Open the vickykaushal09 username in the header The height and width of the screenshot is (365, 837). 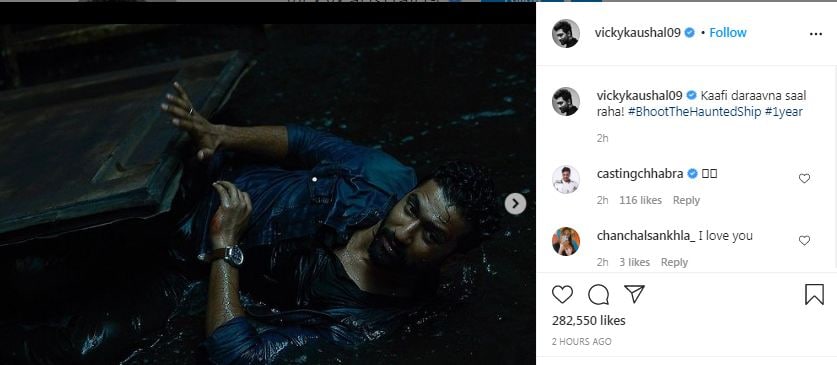pos(637,33)
